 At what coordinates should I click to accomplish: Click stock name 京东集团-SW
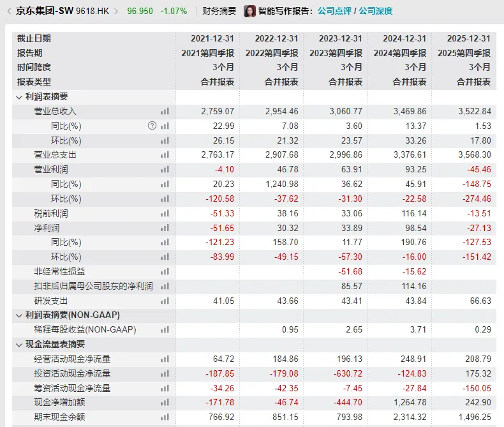[x=45, y=11]
